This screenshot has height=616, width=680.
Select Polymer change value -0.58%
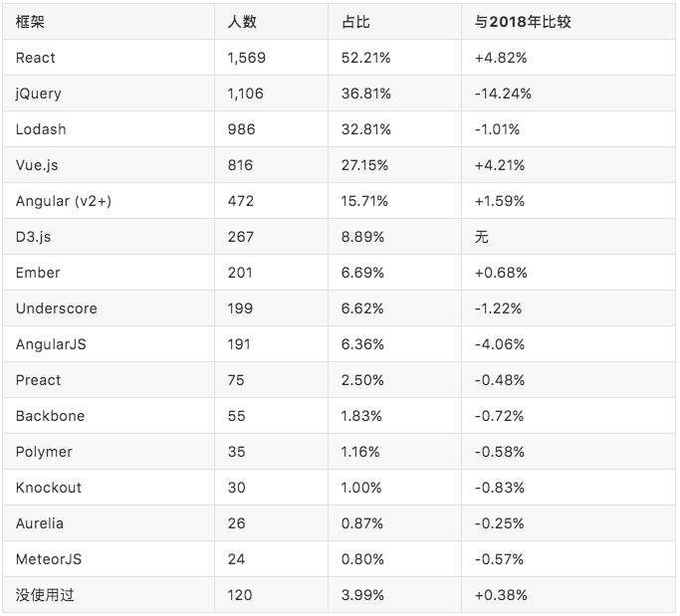[500, 452]
